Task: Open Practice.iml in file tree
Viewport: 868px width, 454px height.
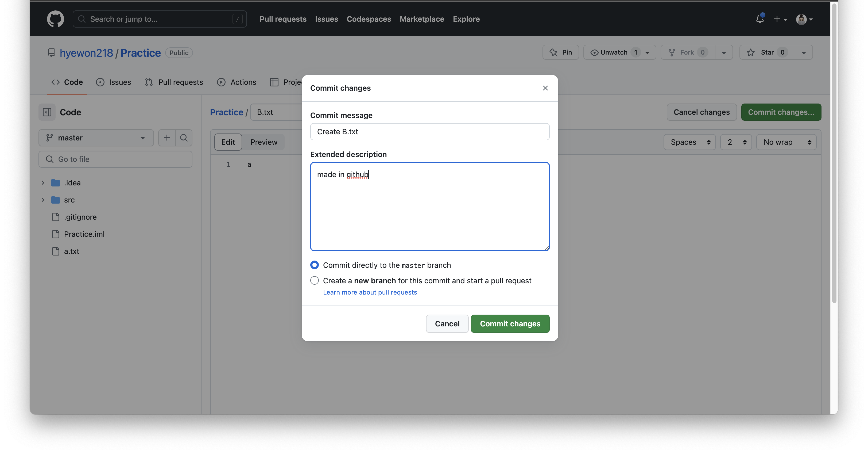Action: pyautogui.click(x=84, y=234)
